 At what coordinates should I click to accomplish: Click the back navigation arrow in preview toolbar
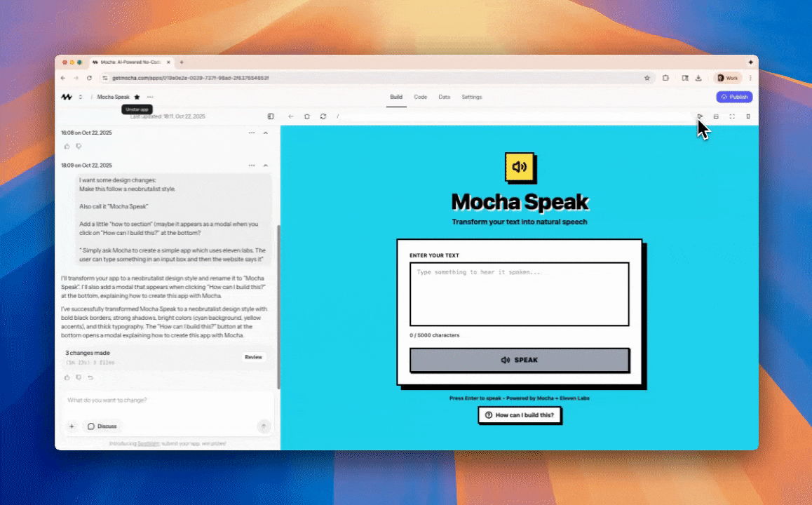(290, 116)
